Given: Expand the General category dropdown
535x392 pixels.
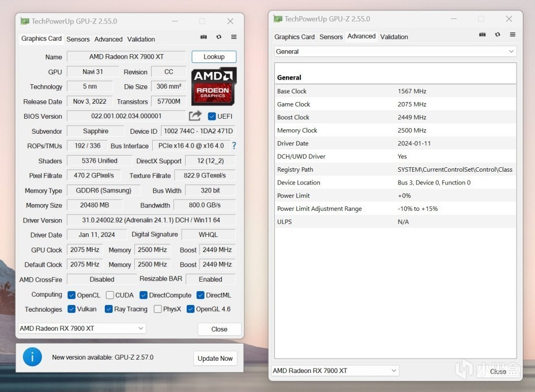Looking at the screenshot, I should (x=395, y=51).
